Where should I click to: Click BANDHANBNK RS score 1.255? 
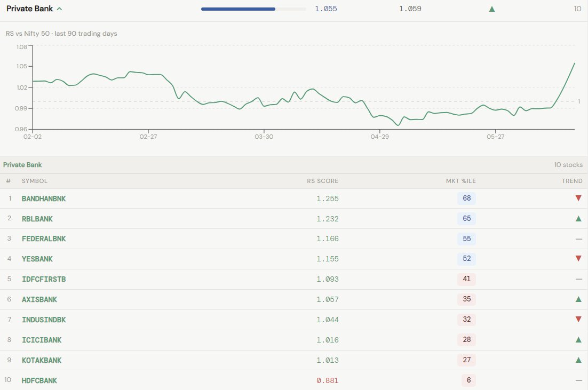coord(328,199)
